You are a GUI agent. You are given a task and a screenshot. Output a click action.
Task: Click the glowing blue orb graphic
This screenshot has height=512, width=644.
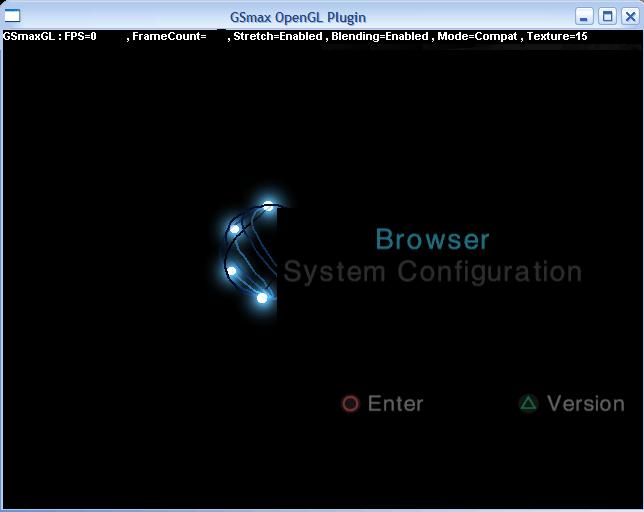click(x=251, y=254)
